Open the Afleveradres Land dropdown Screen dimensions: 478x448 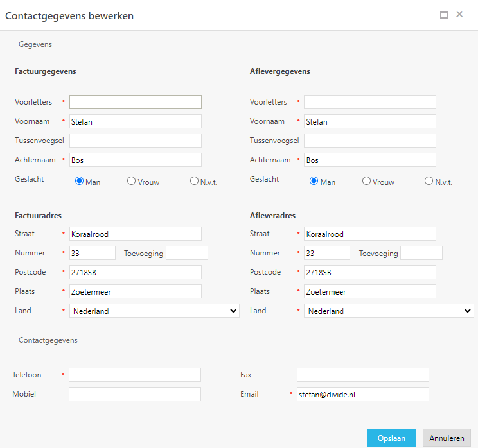pos(389,311)
